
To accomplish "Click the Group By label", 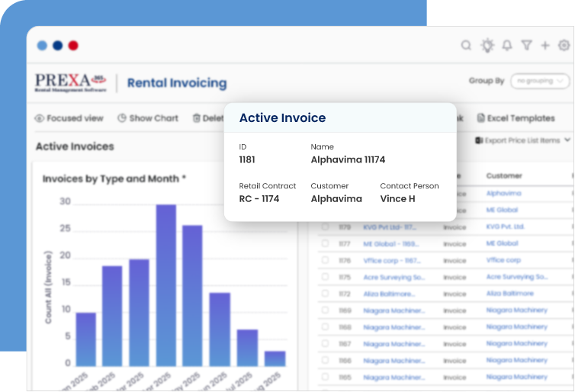I will pos(487,81).
